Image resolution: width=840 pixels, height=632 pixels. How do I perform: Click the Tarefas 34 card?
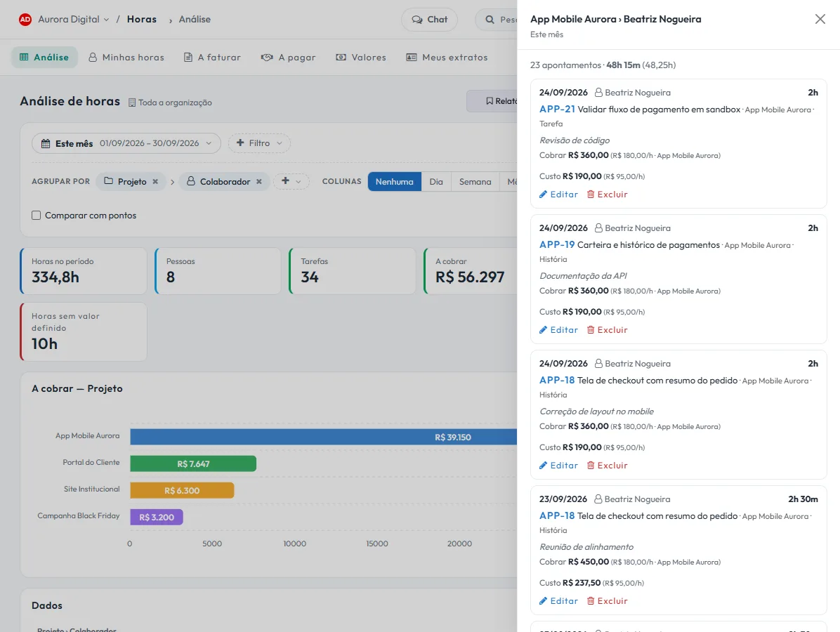tap(353, 271)
